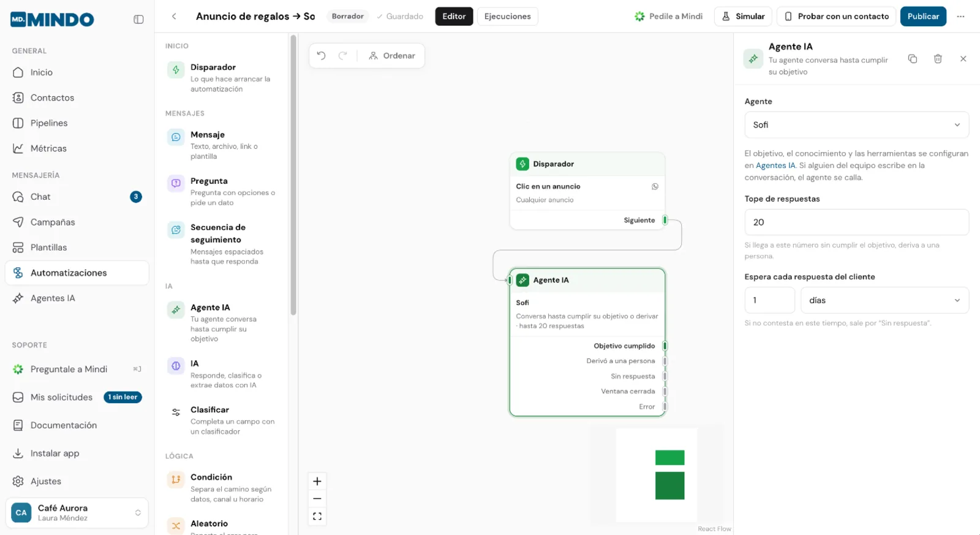Undo the last canvas action
The image size is (980, 535).
point(321,56)
